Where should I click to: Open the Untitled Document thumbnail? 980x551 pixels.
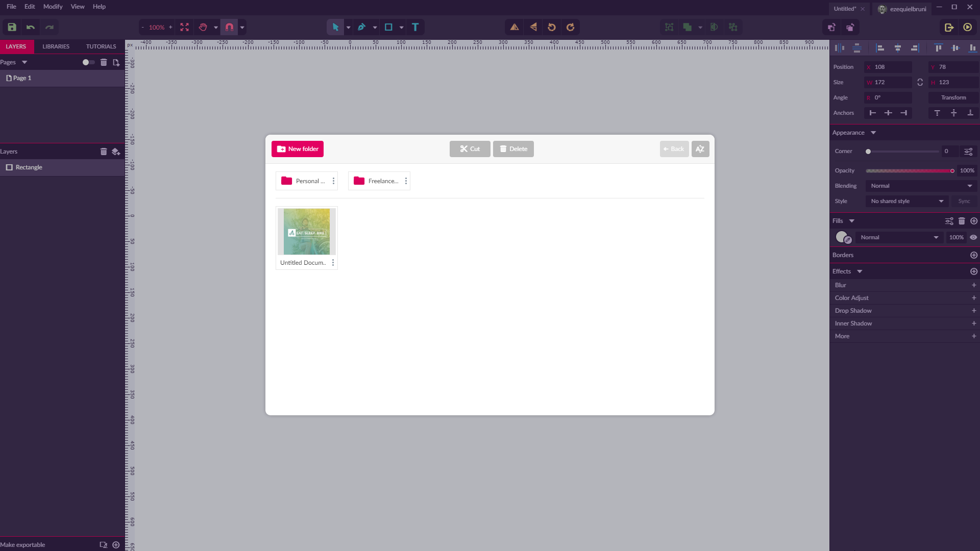tap(307, 232)
